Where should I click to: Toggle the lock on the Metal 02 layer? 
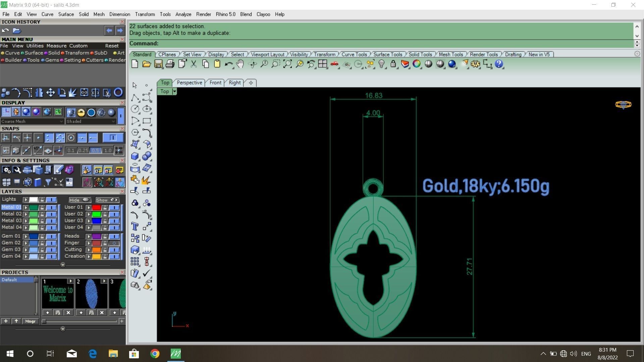[42, 214]
